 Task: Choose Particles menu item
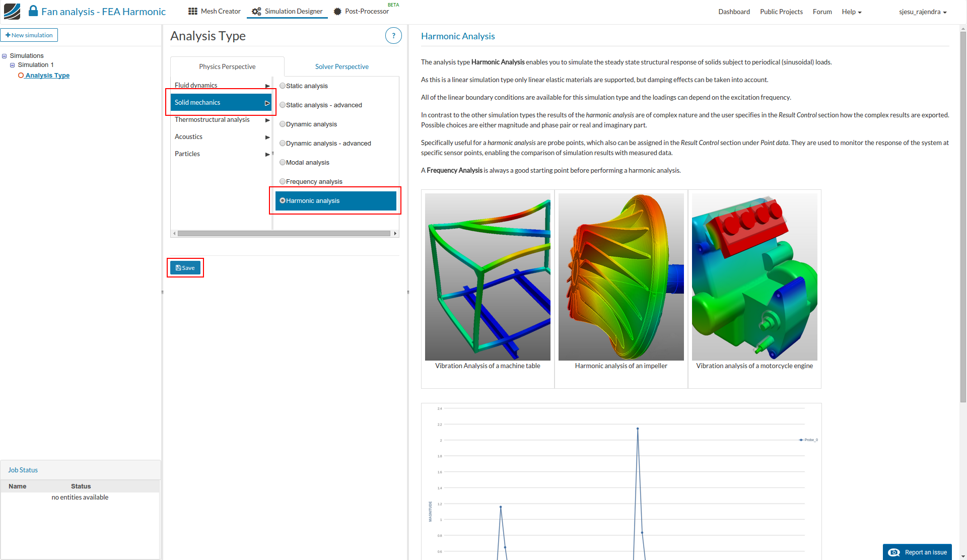pos(221,154)
